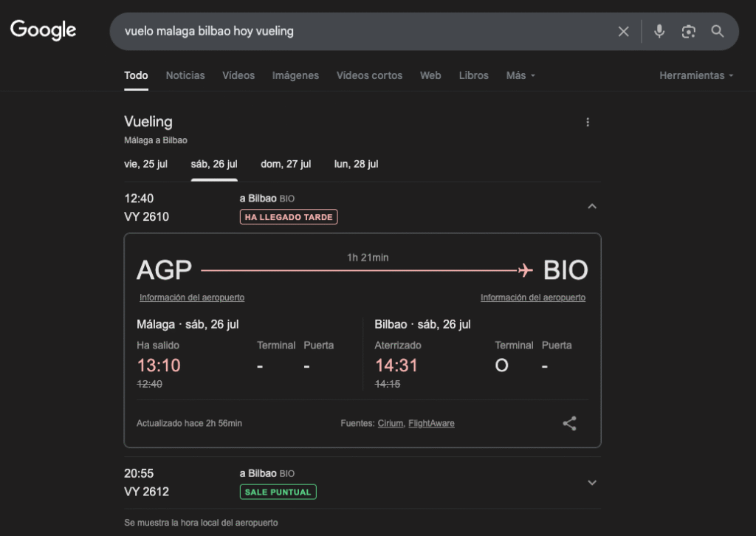Click the struck-through scheduled time 12:40

tap(149, 384)
